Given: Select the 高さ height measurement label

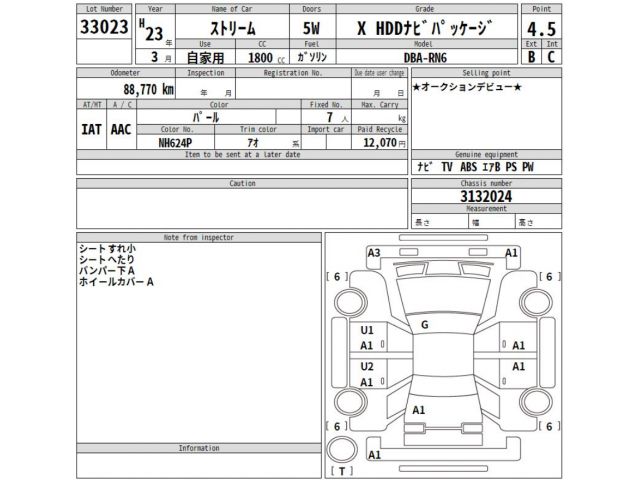Looking at the screenshot, I should point(526,223).
